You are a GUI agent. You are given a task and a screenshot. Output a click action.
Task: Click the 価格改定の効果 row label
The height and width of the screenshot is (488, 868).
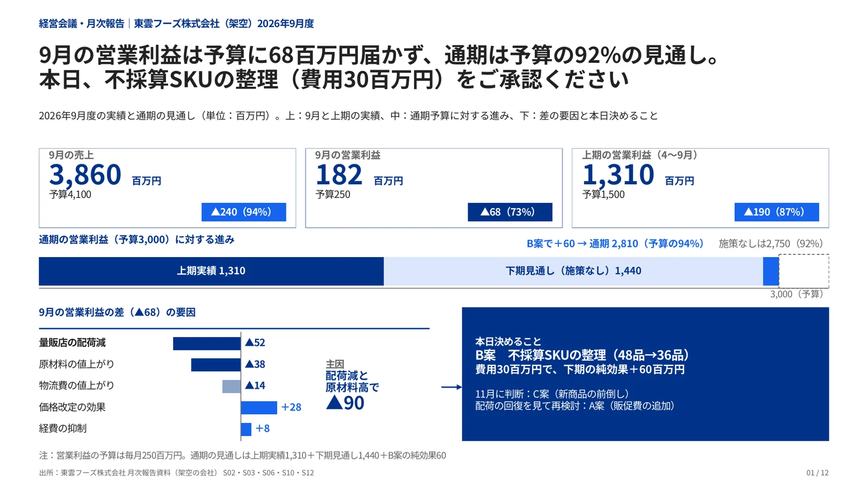pyautogui.click(x=72, y=407)
